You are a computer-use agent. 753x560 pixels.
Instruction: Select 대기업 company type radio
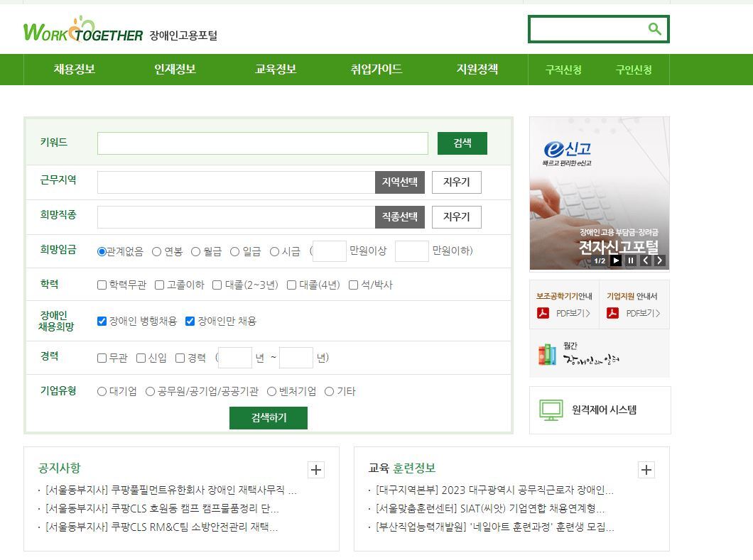coord(102,392)
